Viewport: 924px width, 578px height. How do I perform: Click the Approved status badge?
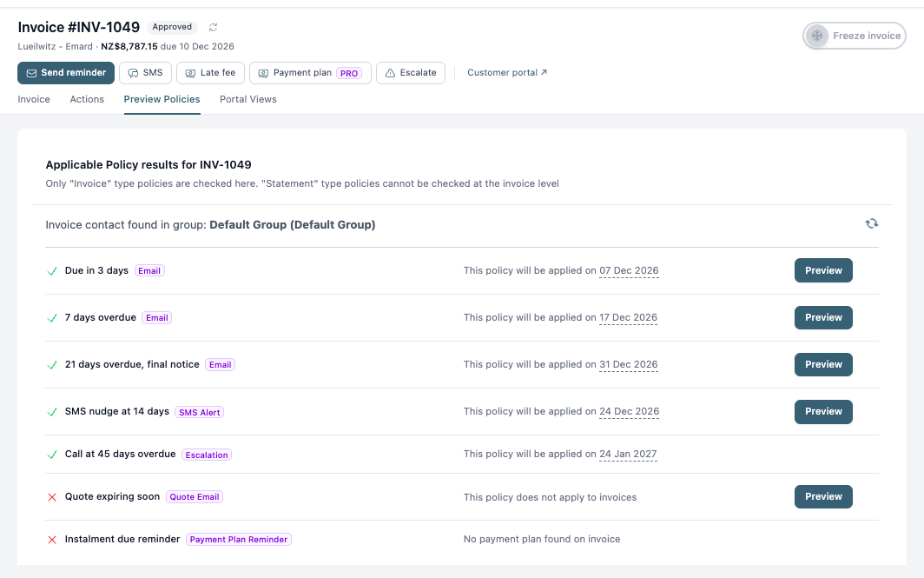pos(172,27)
